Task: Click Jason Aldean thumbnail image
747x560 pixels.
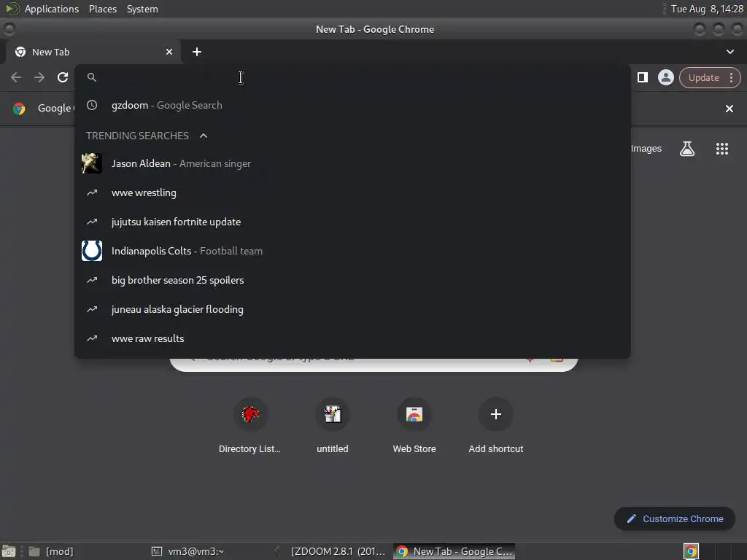Action: tap(92, 164)
